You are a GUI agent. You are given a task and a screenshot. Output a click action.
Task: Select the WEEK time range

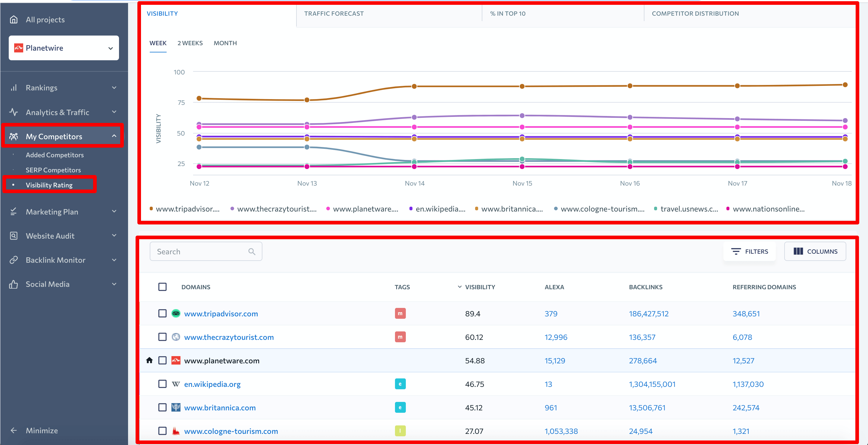coord(158,43)
